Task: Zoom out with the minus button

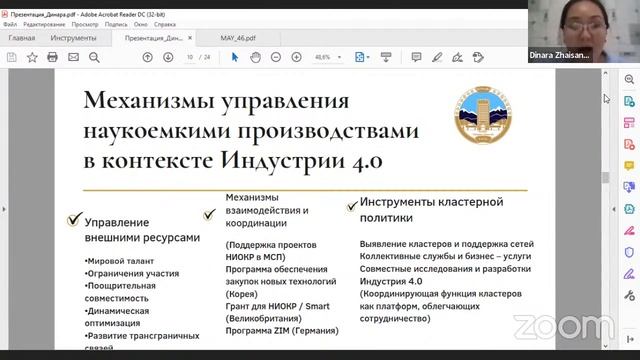Action: click(276, 57)
